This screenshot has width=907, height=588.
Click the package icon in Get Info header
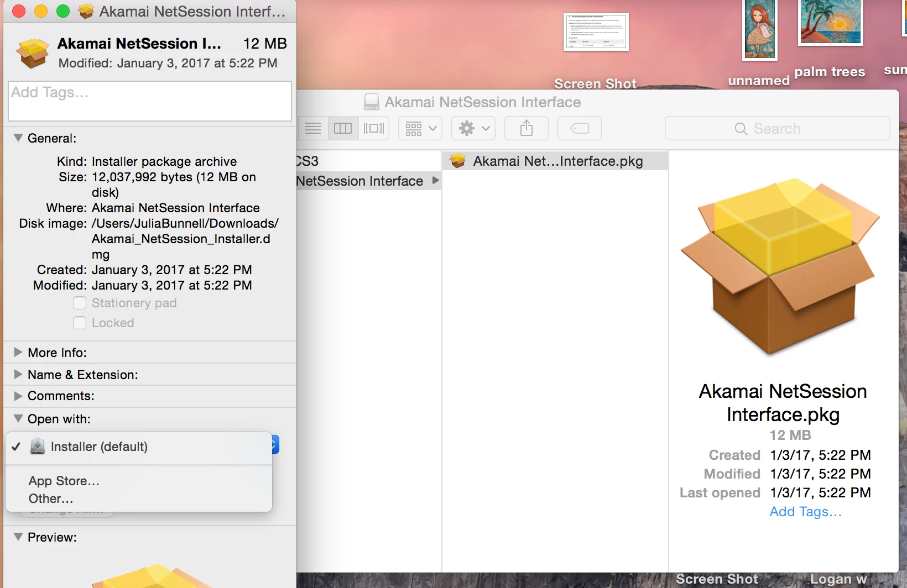pyautogui.click(x=33, y=53)
